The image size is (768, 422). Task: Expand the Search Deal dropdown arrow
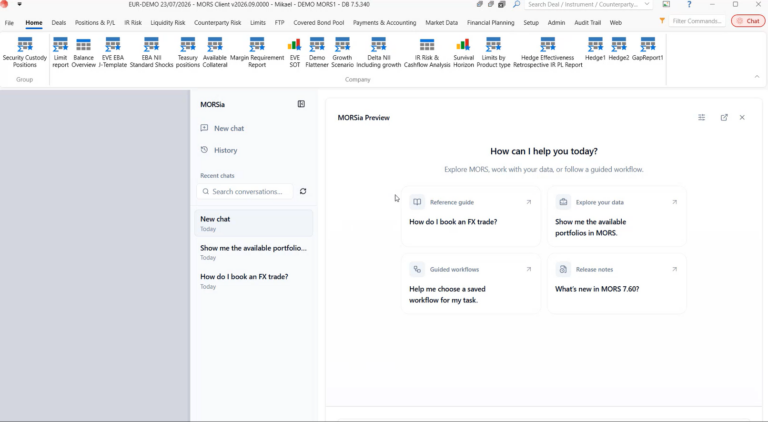tap(647, 4)
